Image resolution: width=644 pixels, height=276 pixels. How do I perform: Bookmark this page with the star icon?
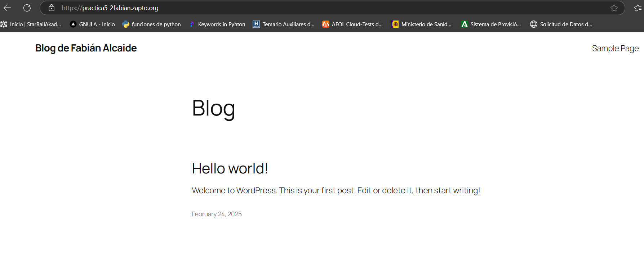614,8
